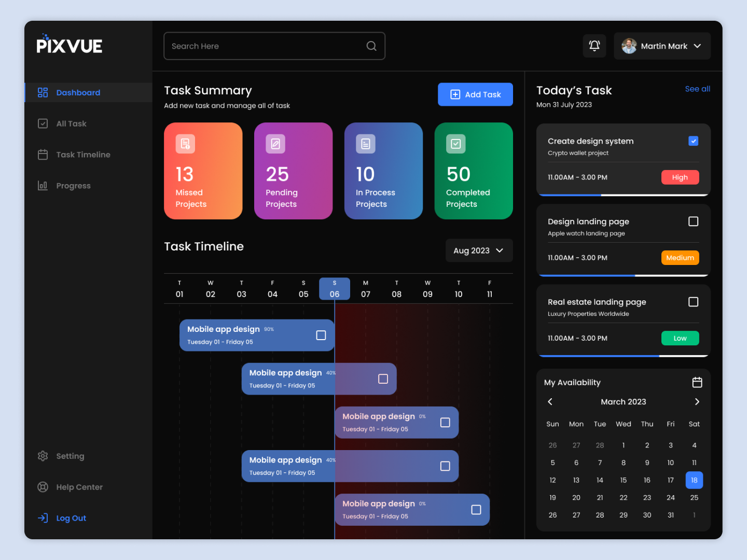Image resolution: width=747 pixels, height=560 pixels.
Task: Click the Log Out menu item
Action: 71,517
